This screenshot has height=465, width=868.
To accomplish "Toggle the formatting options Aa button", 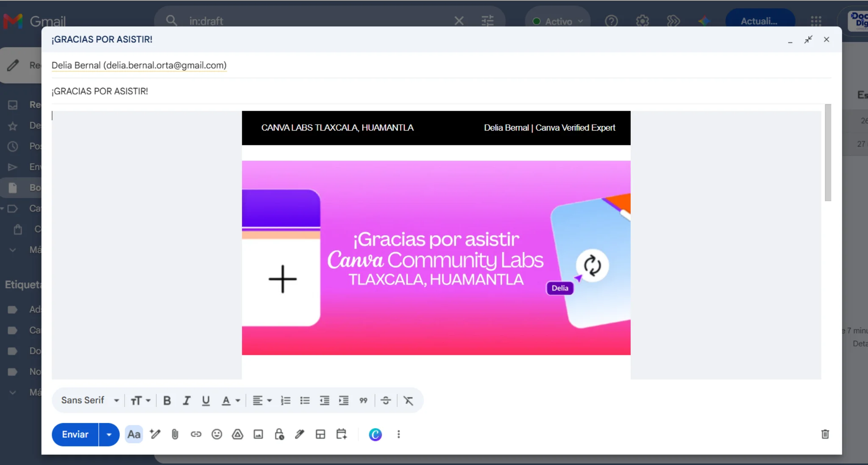I will 134,434.
